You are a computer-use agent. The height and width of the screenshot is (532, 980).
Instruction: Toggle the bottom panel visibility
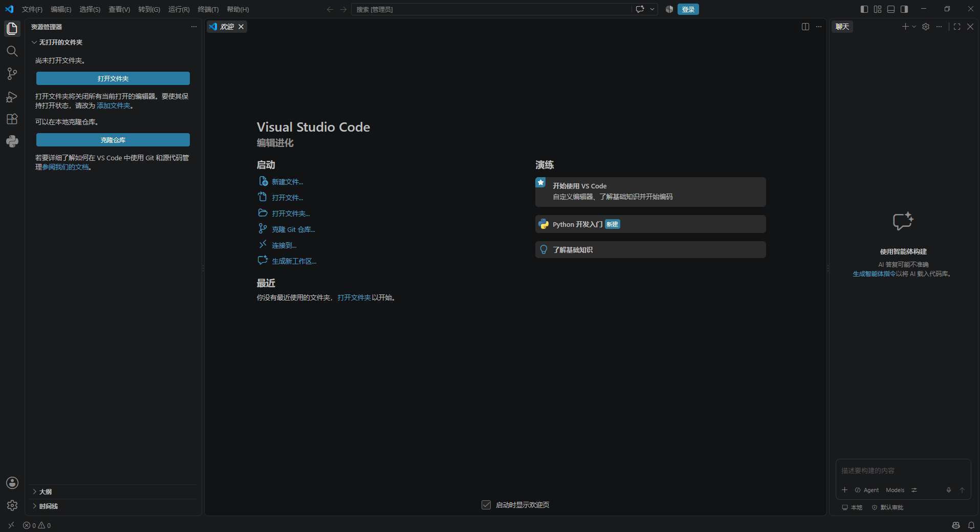(x=891, y=9)
